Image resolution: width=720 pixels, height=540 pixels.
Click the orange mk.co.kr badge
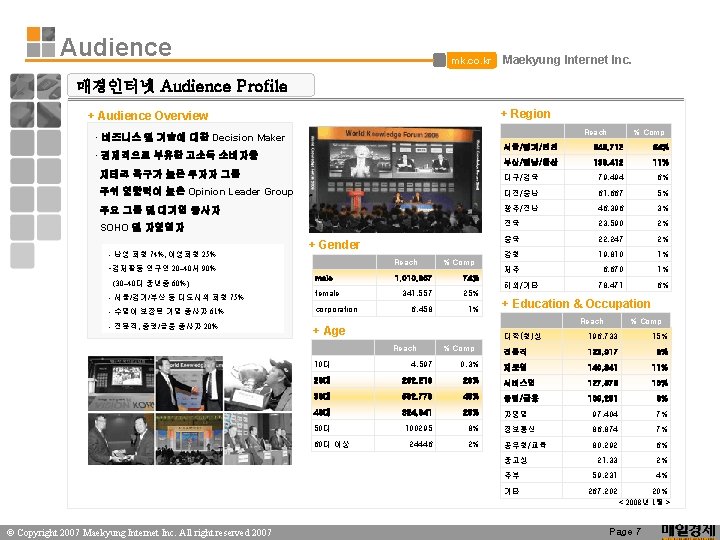pos(472,61)
